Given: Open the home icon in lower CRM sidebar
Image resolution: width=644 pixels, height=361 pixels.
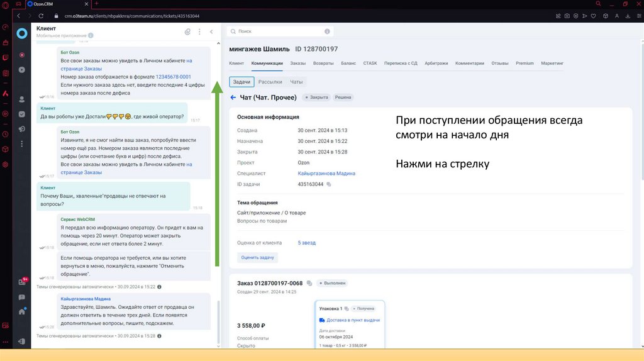Looking at the screenshot, I should pos(22,311).
